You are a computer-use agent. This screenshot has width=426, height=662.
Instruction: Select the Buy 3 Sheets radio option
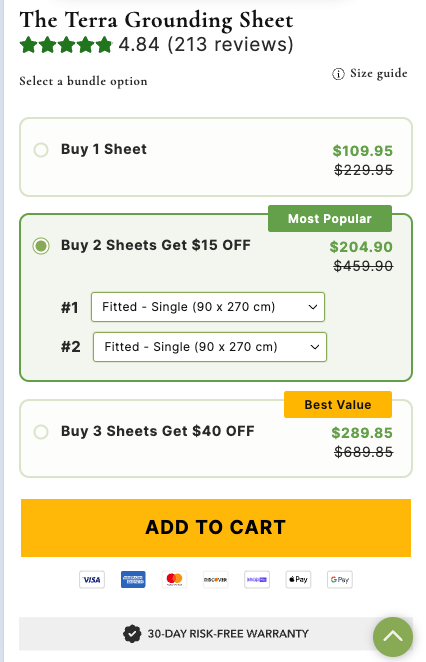[x=41, y=431]
